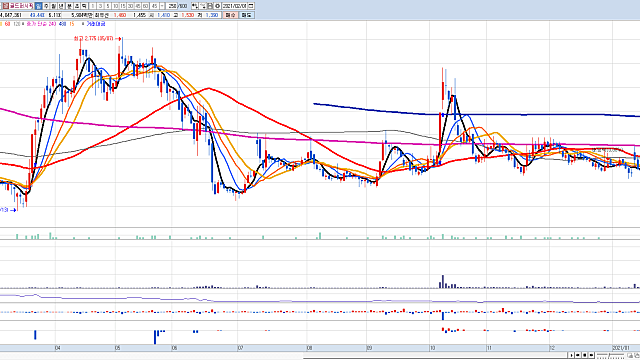Open chart settings gear icon
The height and width of the screenshot is (360, 640).
click(217, 6)
